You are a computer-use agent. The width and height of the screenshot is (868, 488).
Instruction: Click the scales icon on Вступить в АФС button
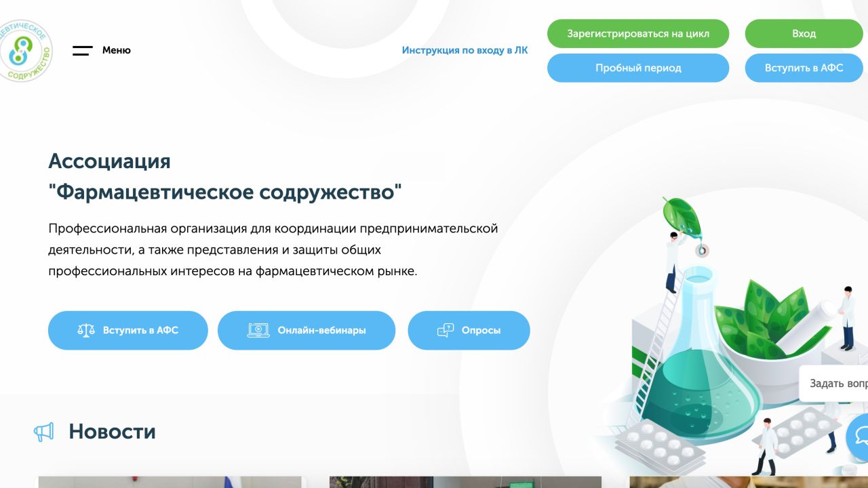[85, 330]
